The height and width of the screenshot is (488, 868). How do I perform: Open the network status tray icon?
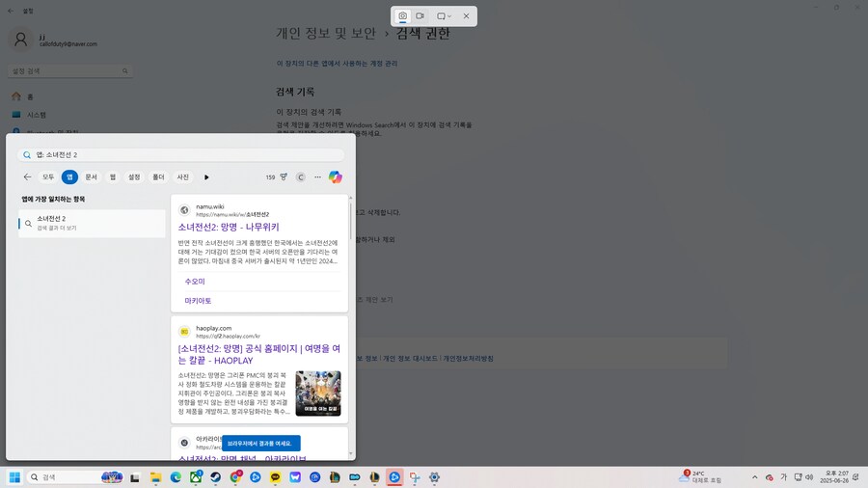(798, 477)
